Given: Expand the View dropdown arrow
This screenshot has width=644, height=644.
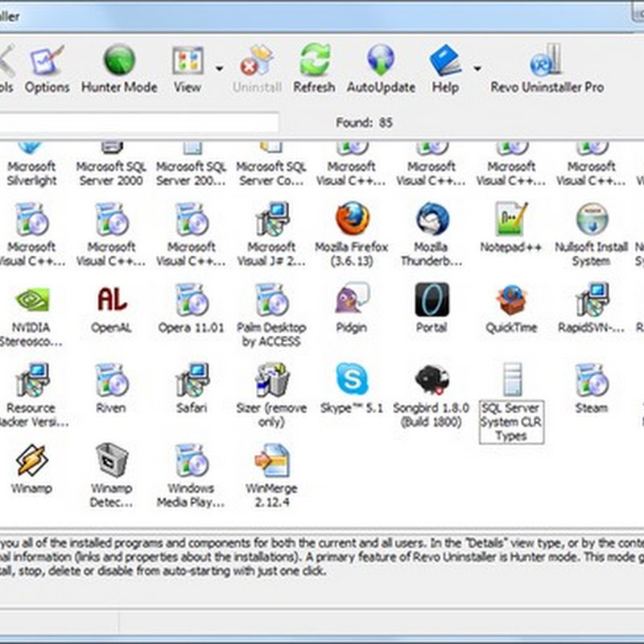Looking at the screenshot, I should tap(220, 68).
